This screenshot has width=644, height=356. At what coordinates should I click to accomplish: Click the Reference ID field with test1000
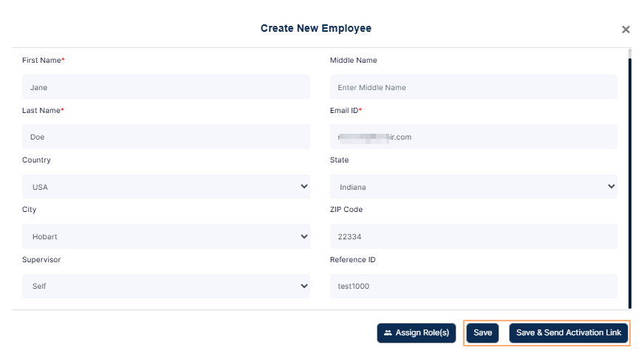pyautogui.click(x=473, y=286)
